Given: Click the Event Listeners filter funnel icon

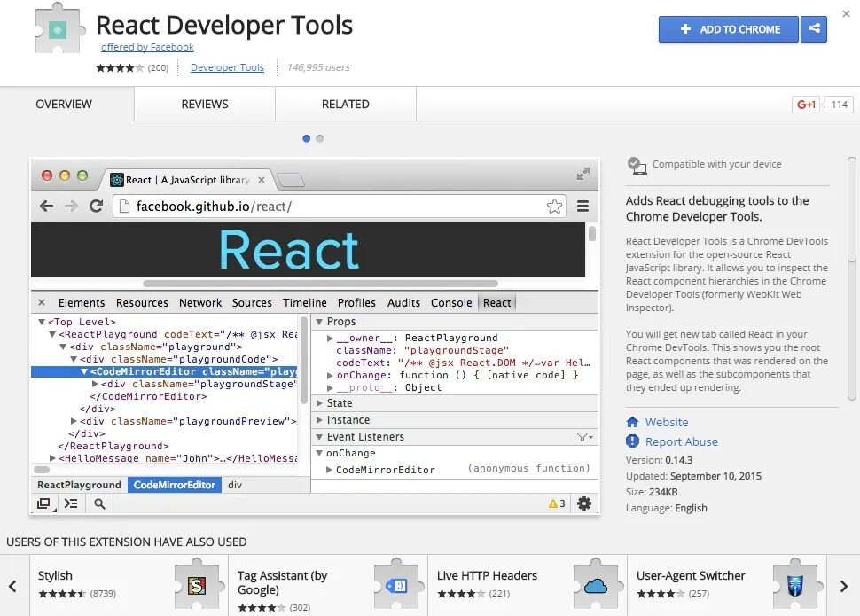Looking at the screenshot, I should click(584, 437).
